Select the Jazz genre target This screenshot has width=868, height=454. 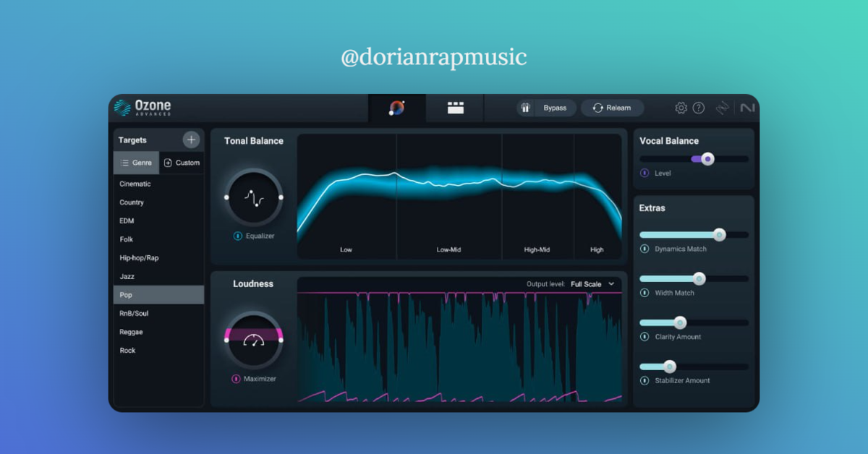(158, 276)
